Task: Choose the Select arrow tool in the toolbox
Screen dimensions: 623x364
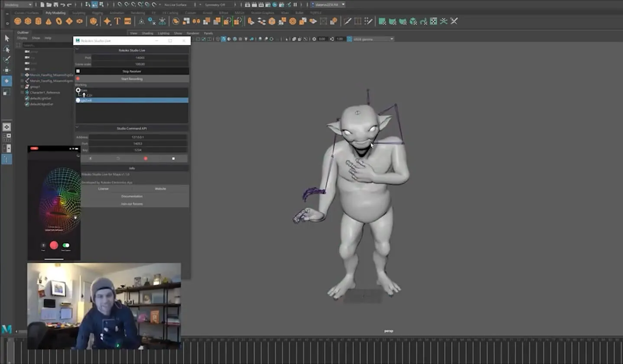Action: pyautogui.click(x=6, y=39)
